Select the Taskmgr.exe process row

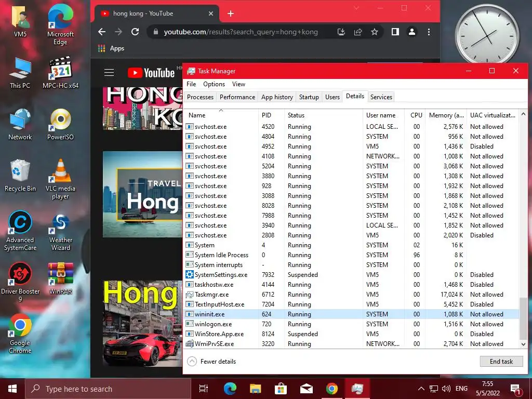[x=351, y=295]
